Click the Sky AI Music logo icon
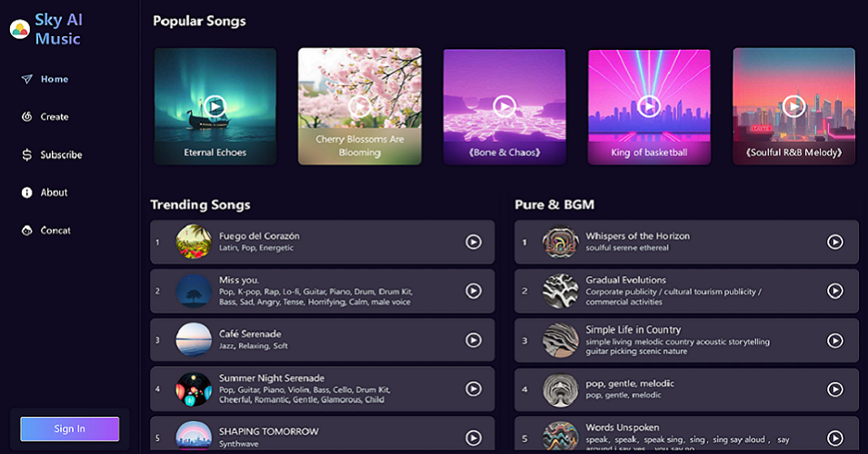The height and width of the screenshot is (454, 868). pos(19,30)
